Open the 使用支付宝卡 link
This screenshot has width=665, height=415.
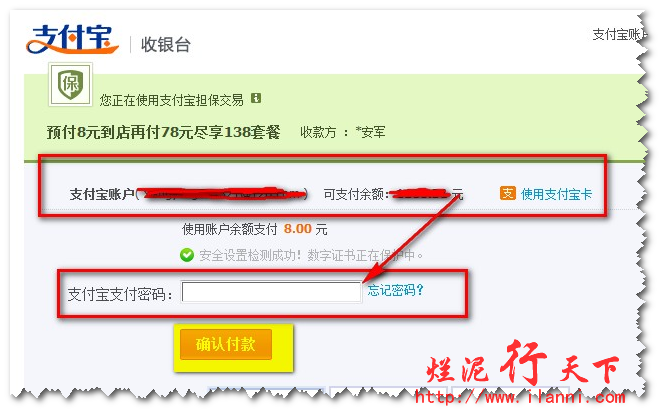click(556, 194)
